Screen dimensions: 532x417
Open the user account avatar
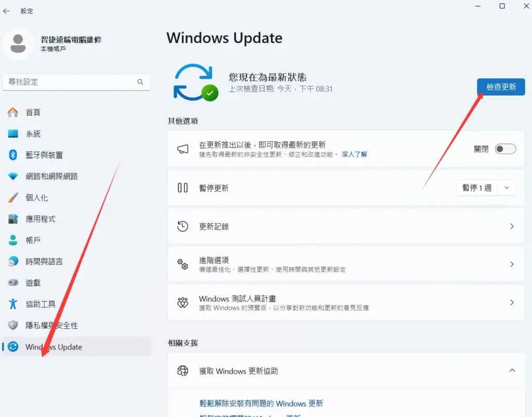[x=18, y=44]
